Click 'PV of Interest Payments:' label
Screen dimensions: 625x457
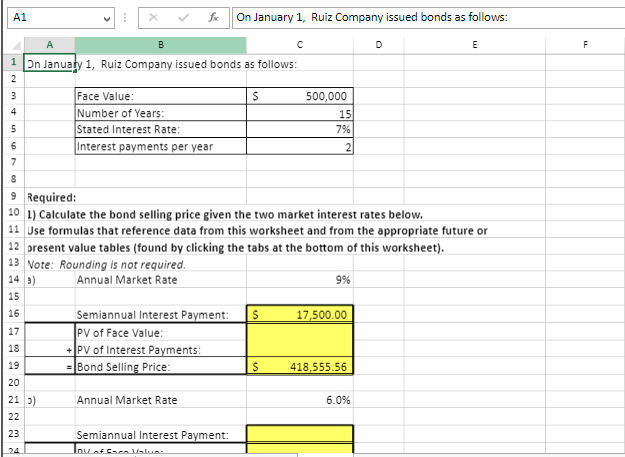tap(139, 350)
